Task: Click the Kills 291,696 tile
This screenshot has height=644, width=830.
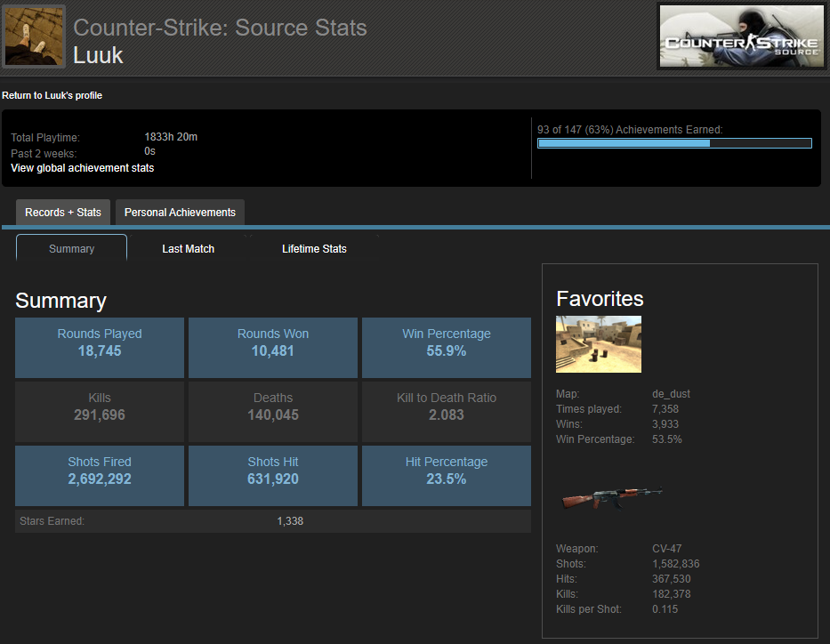Action: coord(100,412)
